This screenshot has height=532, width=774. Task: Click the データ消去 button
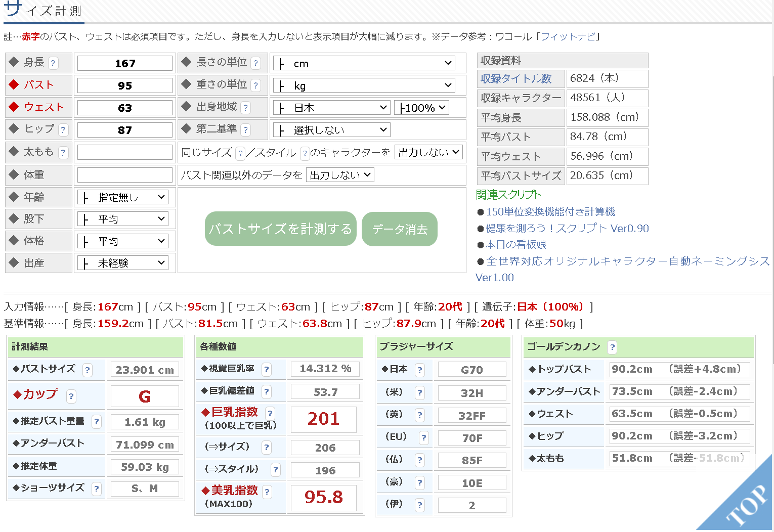point(400,229)
